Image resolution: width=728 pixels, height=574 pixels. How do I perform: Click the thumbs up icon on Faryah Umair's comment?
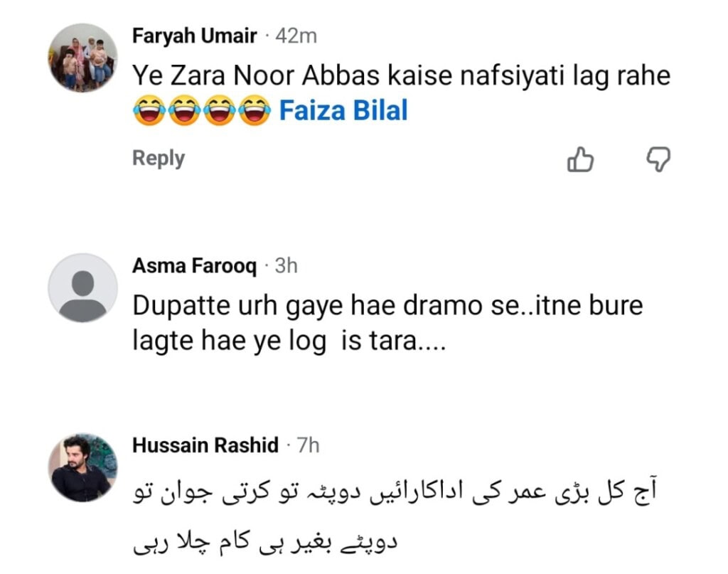click(581, 160)
